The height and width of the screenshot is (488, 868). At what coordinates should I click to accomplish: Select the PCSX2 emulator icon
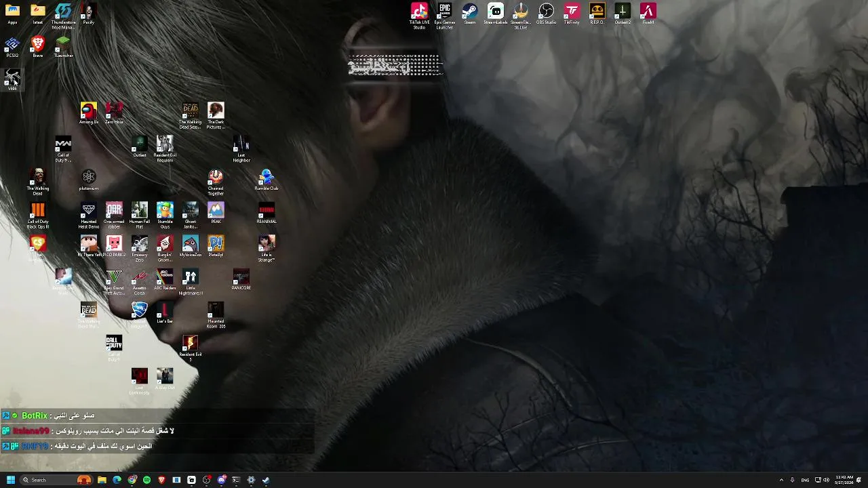[x=12, y=47]
